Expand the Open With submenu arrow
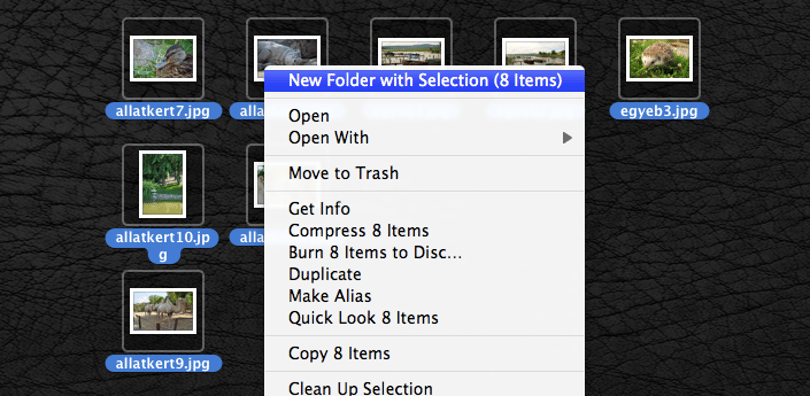The width and height of the screenshot is (810, 396). (x=567, y=138)
